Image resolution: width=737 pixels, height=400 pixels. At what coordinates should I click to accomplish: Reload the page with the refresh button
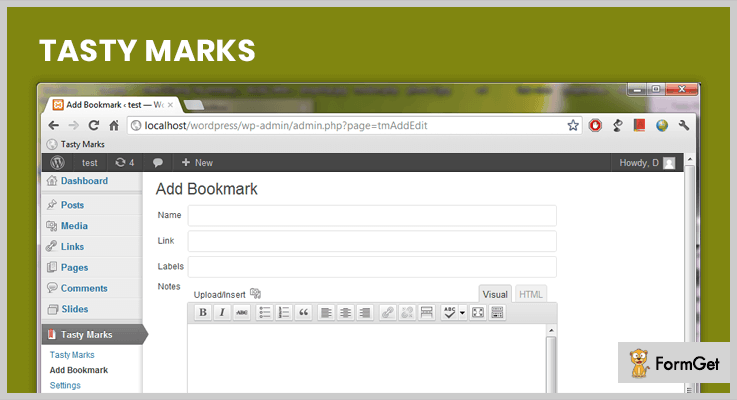point(94,125)
